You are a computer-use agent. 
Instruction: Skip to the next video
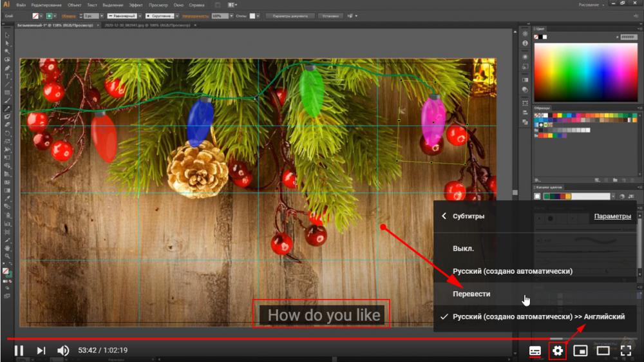[x=41, y=350]
